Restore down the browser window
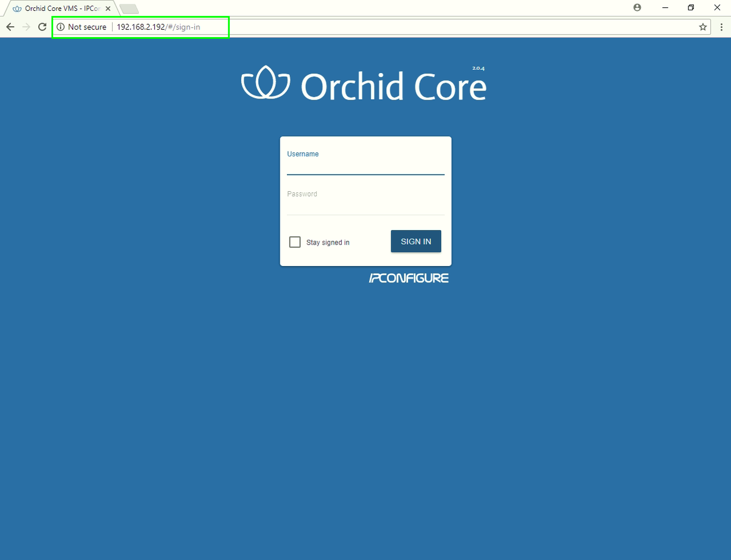 691,8
